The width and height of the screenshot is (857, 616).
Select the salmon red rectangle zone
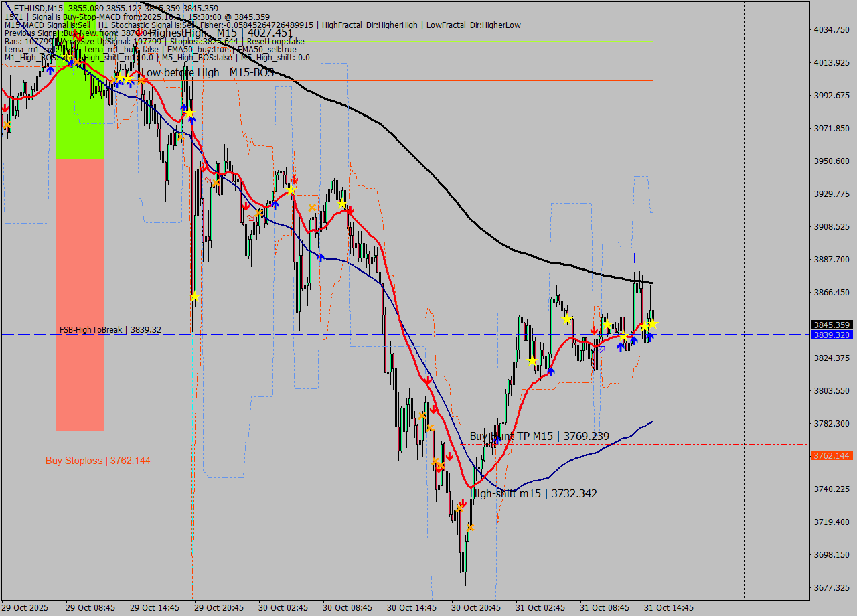(80, 295)
